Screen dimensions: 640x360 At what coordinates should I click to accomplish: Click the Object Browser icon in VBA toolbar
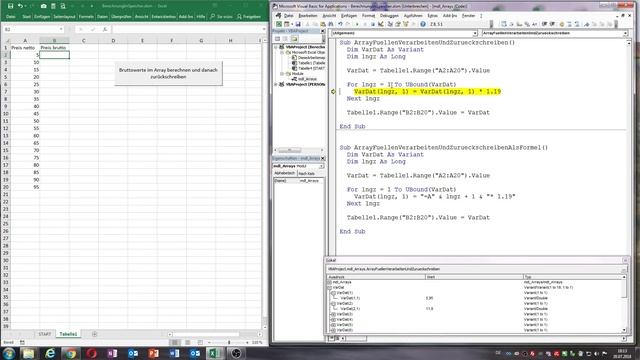pos(405,24)
